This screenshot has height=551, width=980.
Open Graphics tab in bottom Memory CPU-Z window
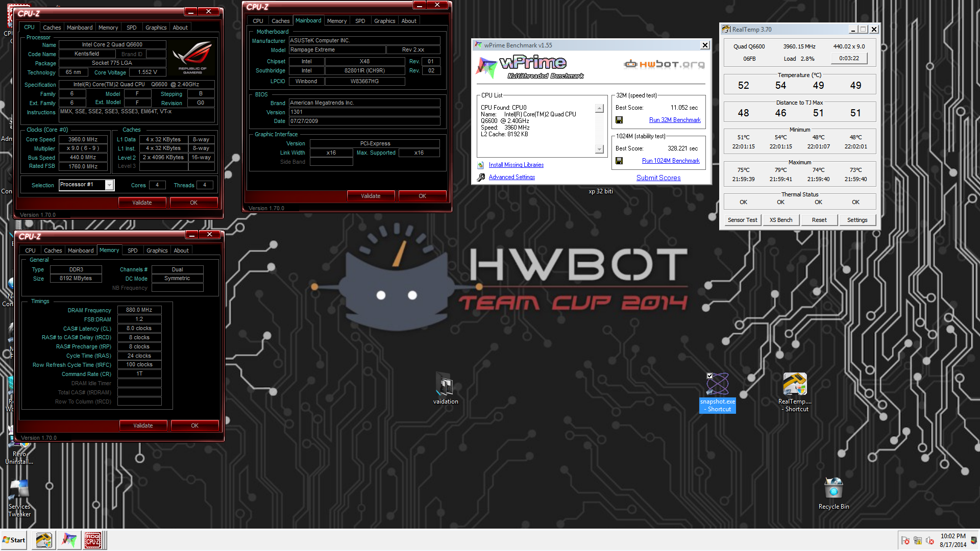(x=157, y=251)
